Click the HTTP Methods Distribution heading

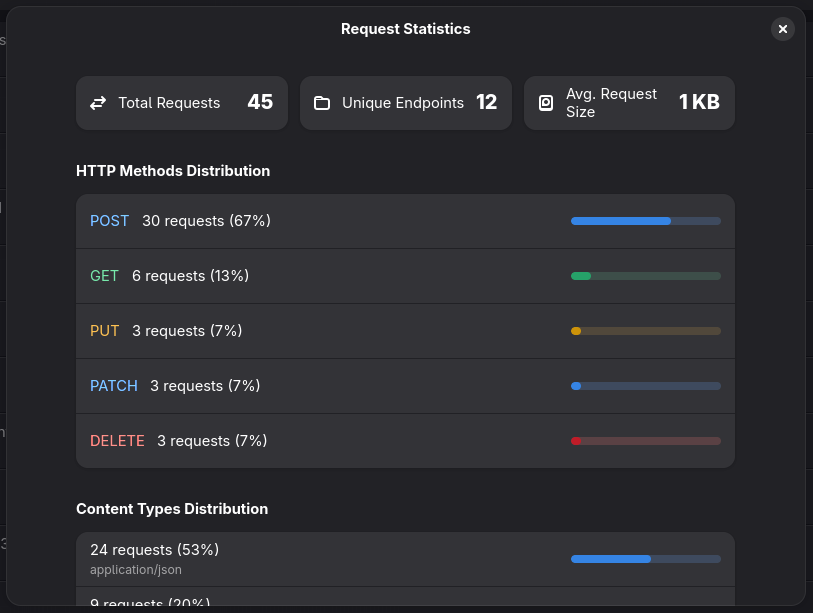click(173, 171)
